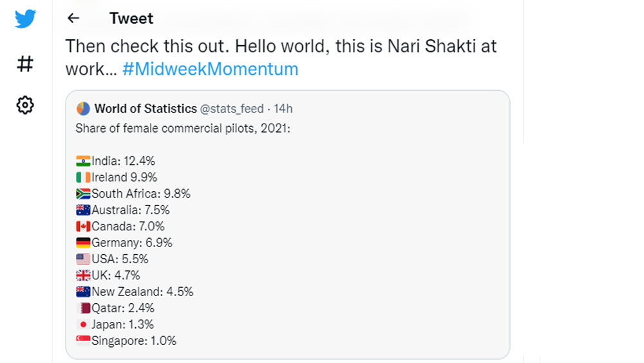Click the Germany: 6.9% line
This screenshot has width=644, height=363.
click(x=124, y=243)
